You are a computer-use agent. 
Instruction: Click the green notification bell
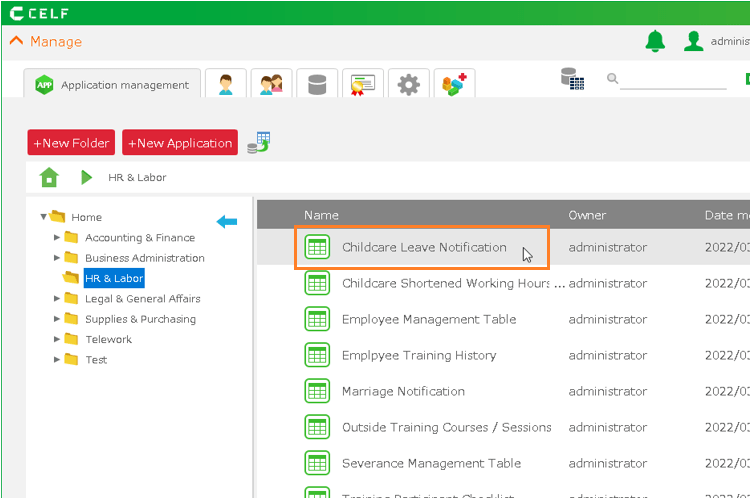655,41
